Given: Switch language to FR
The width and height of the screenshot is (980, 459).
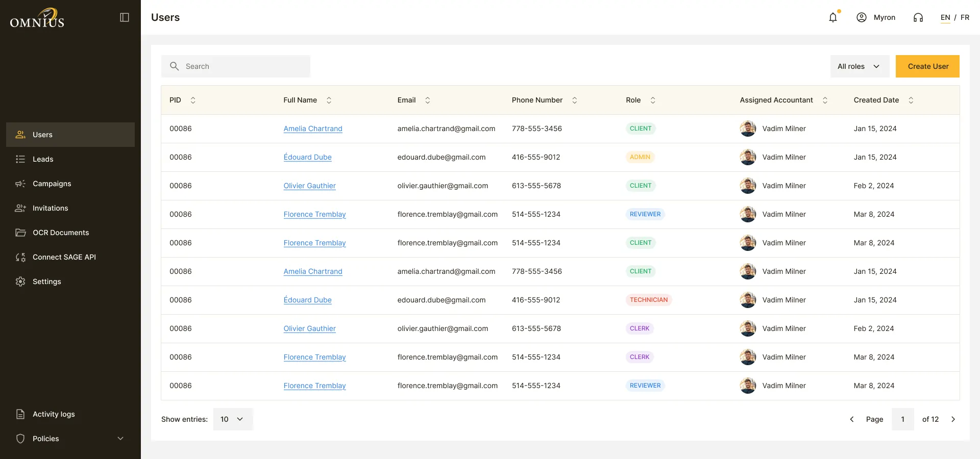Looking at the screenshot, I should click(965, 17).
